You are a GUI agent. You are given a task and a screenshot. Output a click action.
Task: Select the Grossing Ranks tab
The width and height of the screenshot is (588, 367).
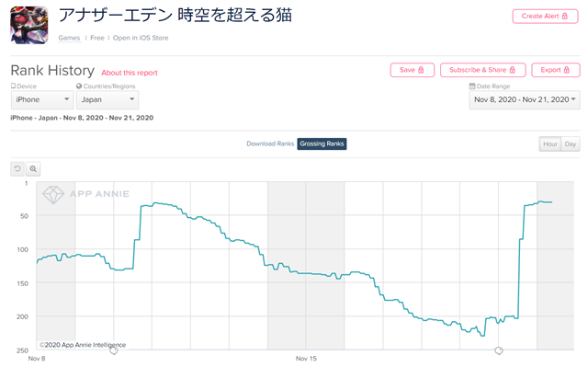click(322, 143)
